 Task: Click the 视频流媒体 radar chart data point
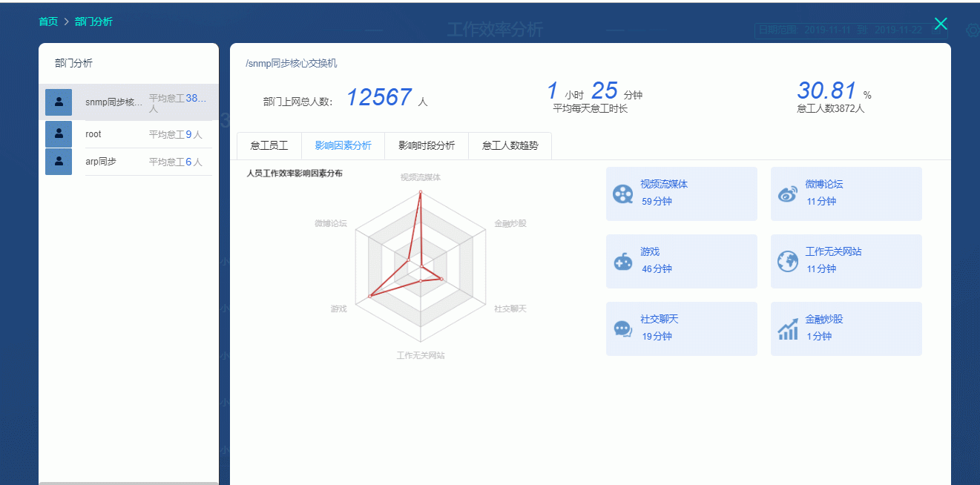coord(421,192)
